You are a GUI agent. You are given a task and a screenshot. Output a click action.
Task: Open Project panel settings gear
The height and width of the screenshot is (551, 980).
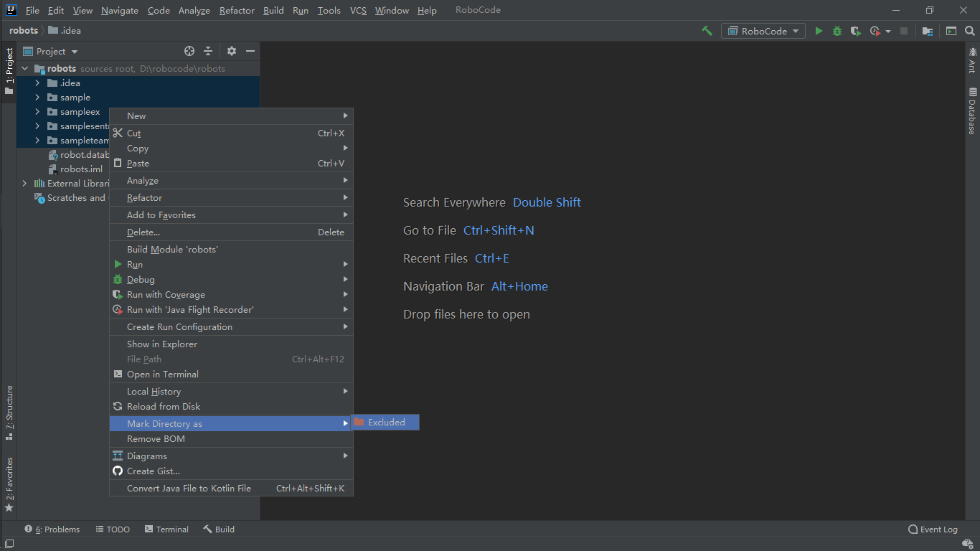click(232, 51)
